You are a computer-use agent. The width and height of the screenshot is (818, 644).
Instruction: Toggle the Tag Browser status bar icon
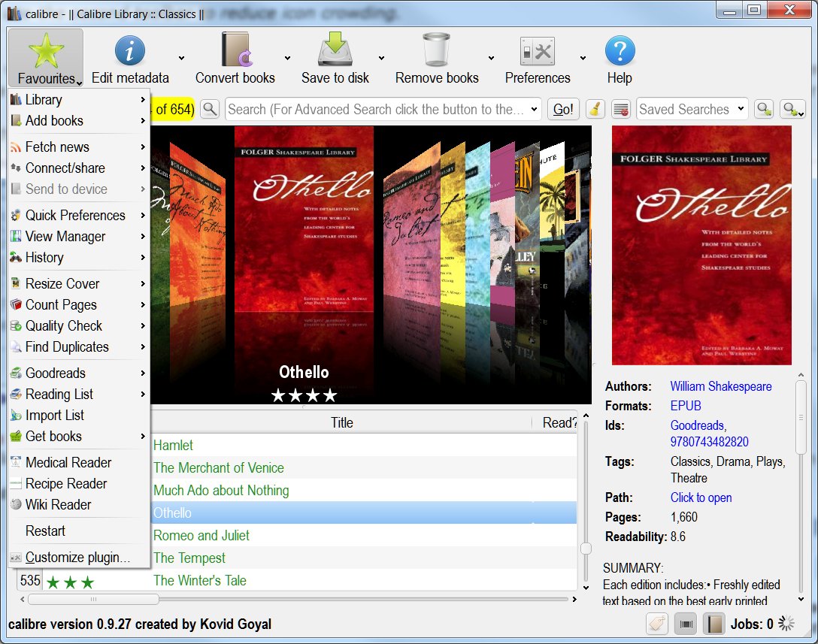[657, 623]
